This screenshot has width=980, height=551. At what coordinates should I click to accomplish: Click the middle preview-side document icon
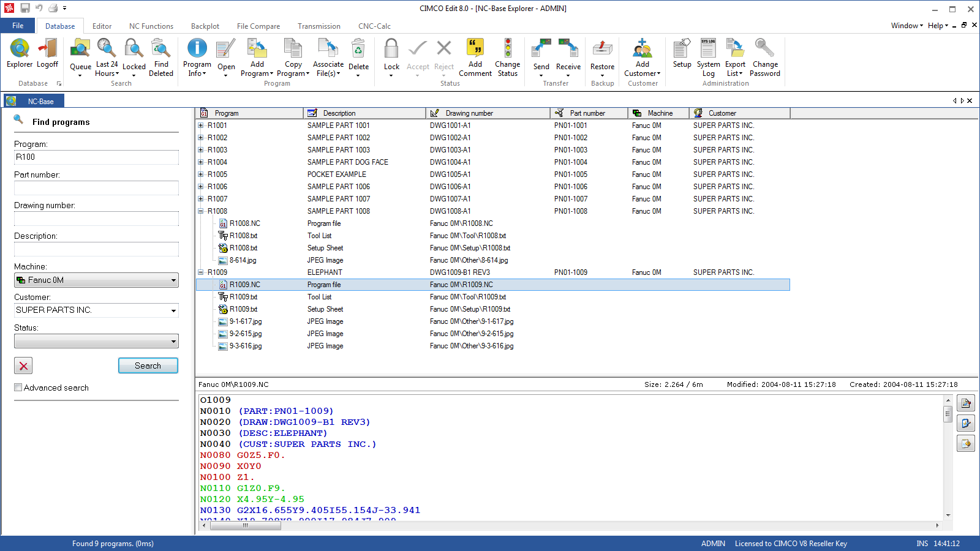[x=966, y=423]
